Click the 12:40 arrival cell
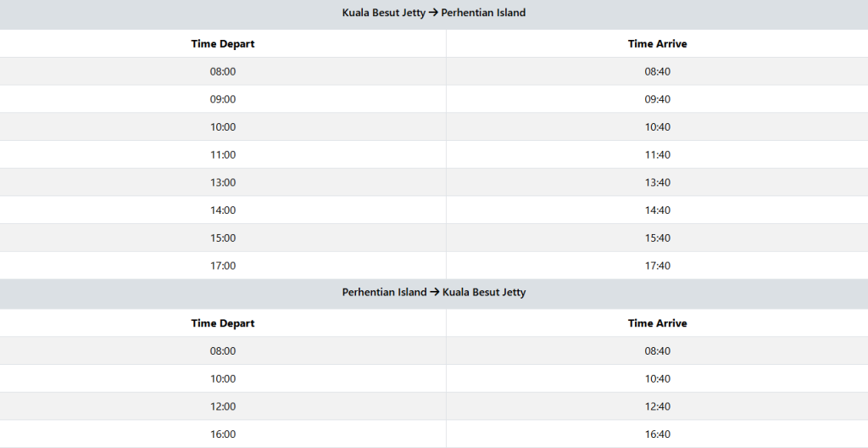 [657, 406]
